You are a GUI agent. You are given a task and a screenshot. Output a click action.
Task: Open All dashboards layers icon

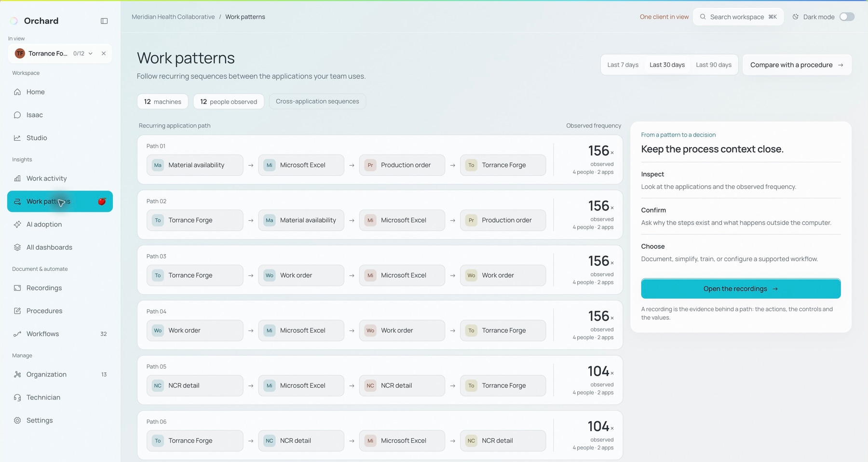pos(17,247)
